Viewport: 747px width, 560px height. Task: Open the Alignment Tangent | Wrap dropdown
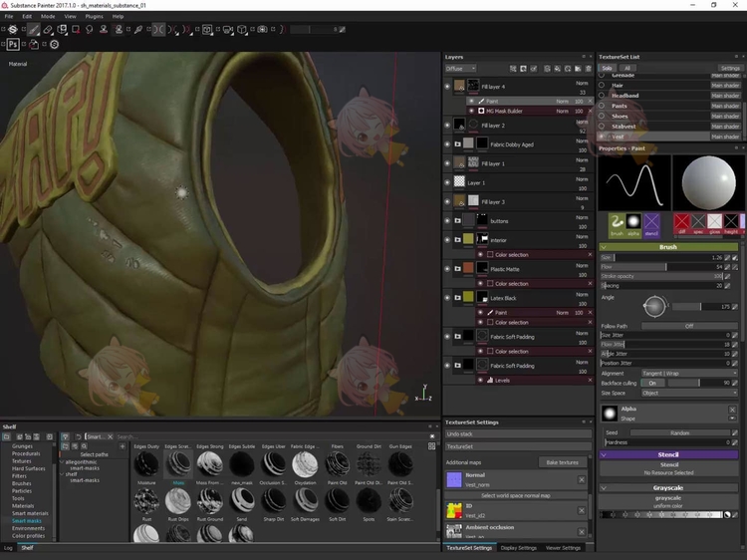coord(689,374)
